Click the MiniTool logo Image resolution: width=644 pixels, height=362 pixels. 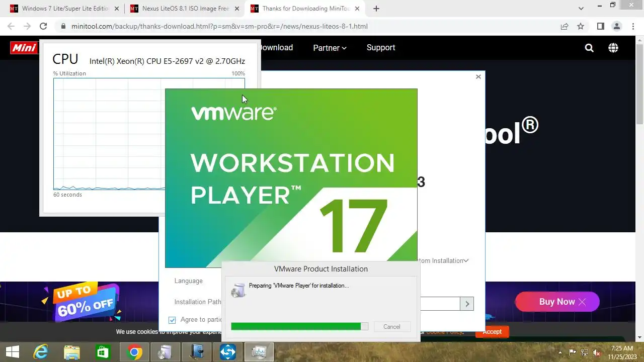pos(24,48)
